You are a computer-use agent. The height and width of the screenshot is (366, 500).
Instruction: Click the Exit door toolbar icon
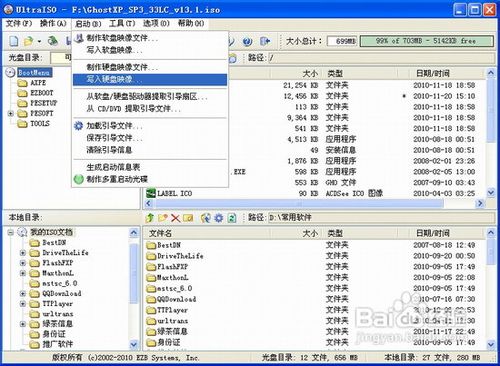click(265, 41)
